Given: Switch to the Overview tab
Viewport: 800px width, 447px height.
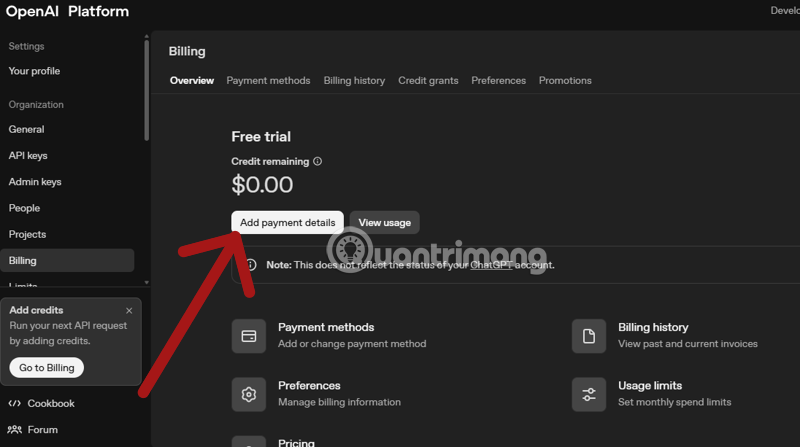Looking at the screenshot, I should [192, 81].
